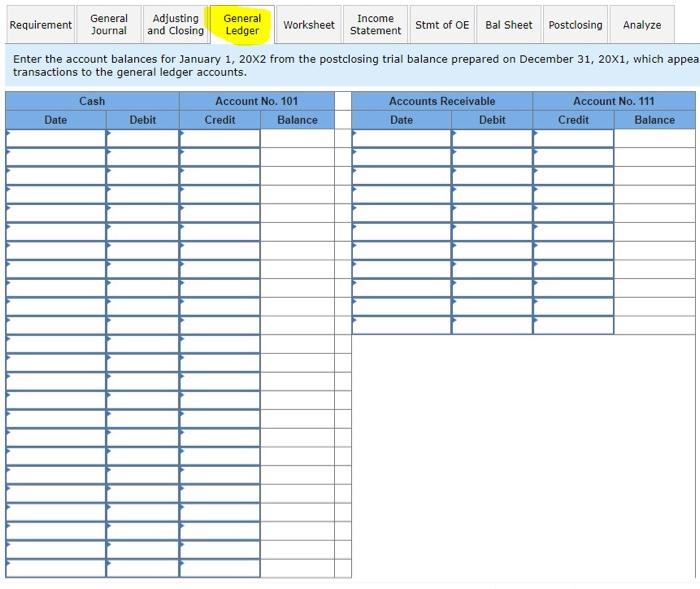The height and width of the screenshot is (589, 700).
Task: Click Credit column header in Cash ledger
Action: pos(220,120)
